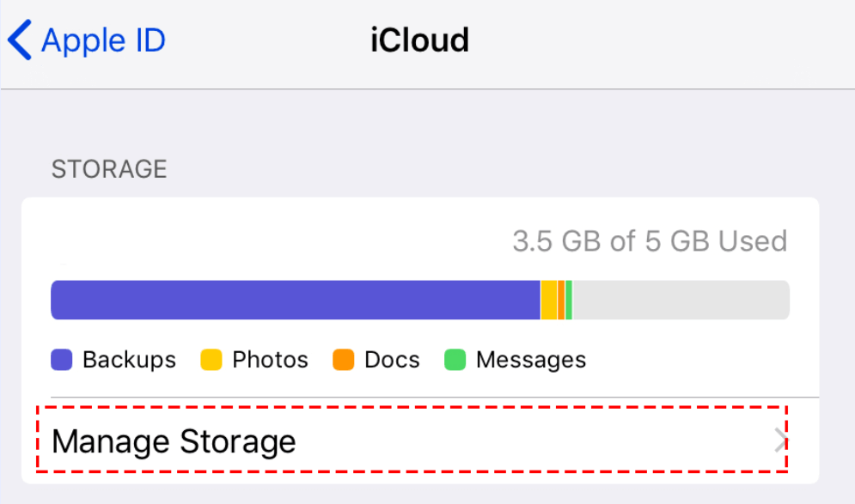The width and height of the screenshot is (855, 504).
Task: Click the yellow Photos segment of storage bar
Action: (x=548, y=300)
